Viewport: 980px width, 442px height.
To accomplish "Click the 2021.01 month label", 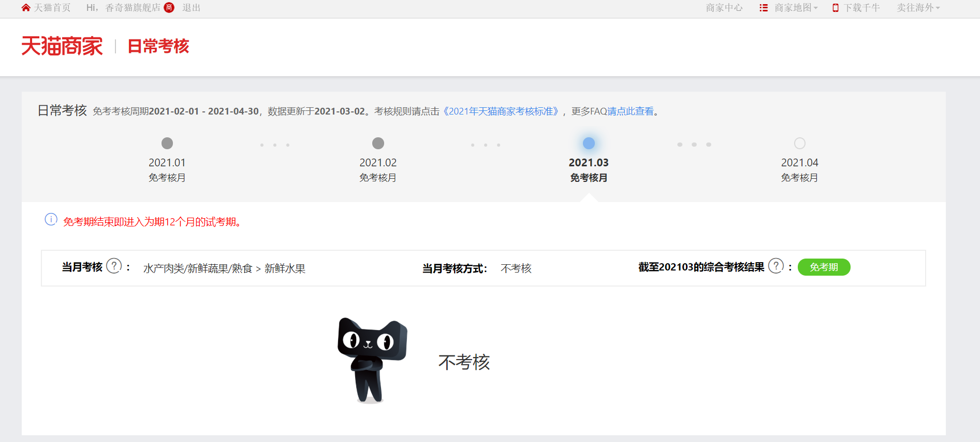I will (167, 163).
